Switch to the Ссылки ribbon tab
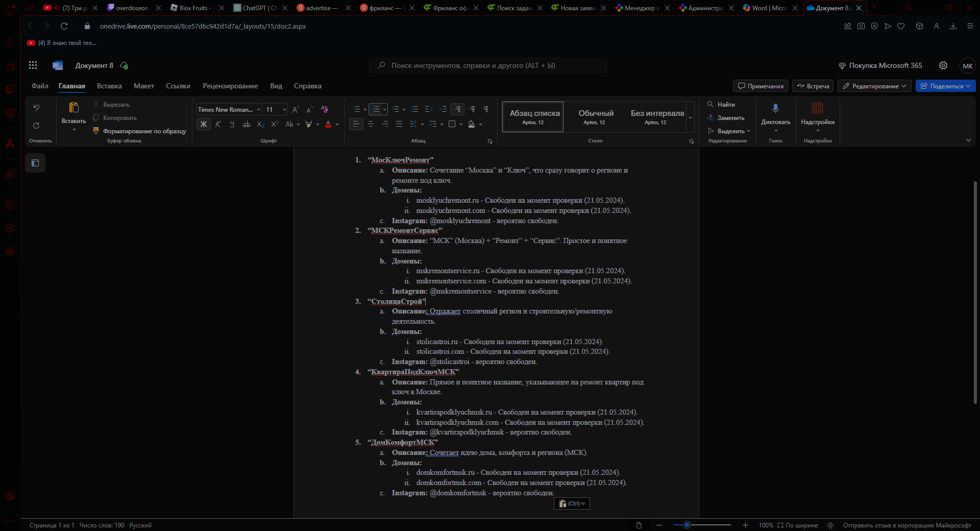 coord(178,86)
